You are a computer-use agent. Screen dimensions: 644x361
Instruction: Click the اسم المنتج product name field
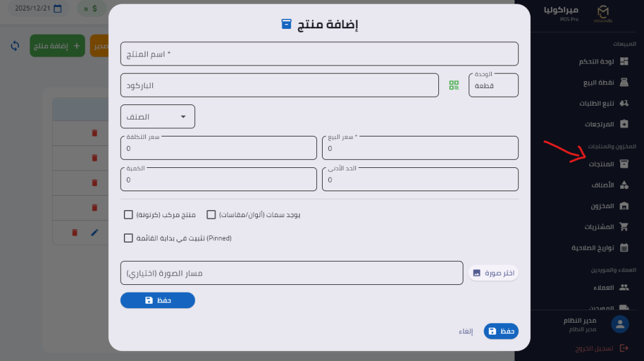tap(319, 54)
